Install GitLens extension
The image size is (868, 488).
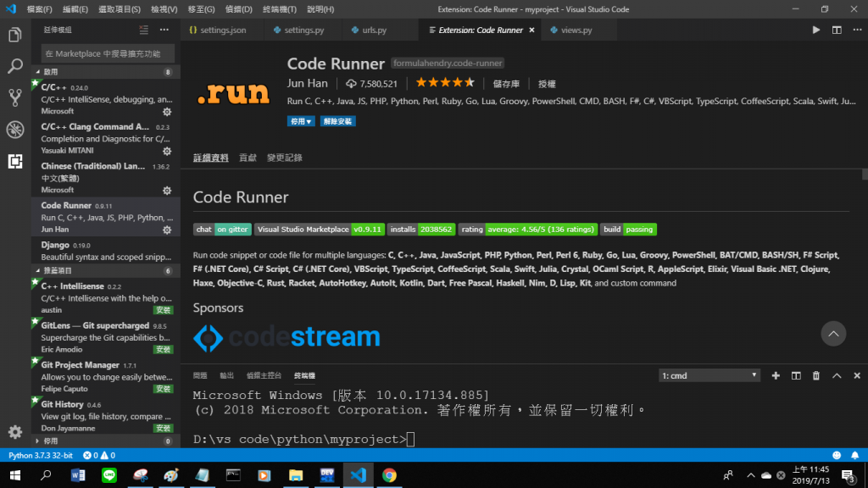[x=164, y=349]
